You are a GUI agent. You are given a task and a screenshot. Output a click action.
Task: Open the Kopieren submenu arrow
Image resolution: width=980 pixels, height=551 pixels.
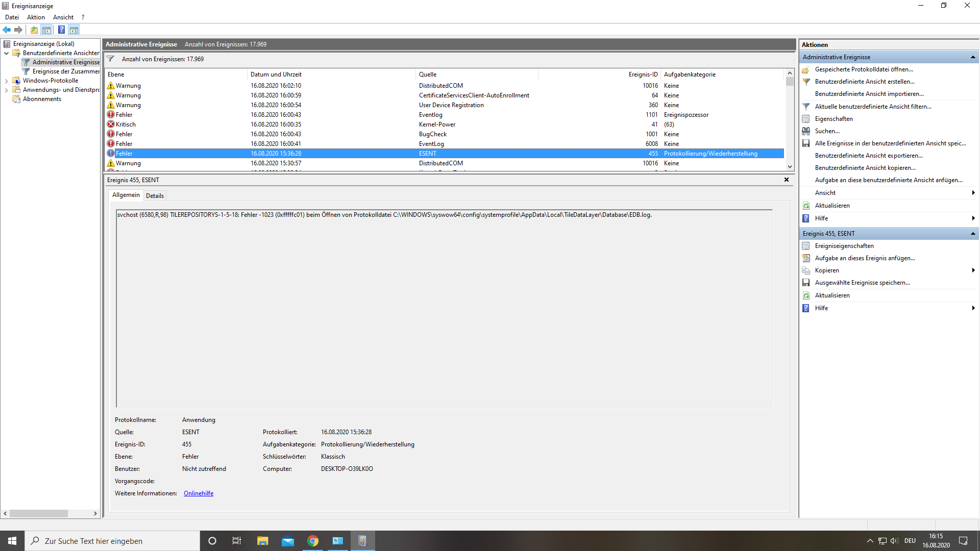tap(973, 270)
